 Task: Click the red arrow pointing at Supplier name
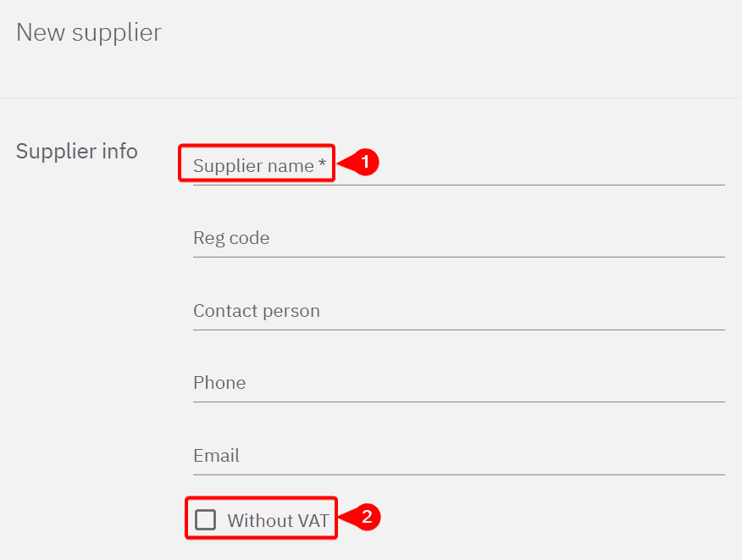(344, 162)
